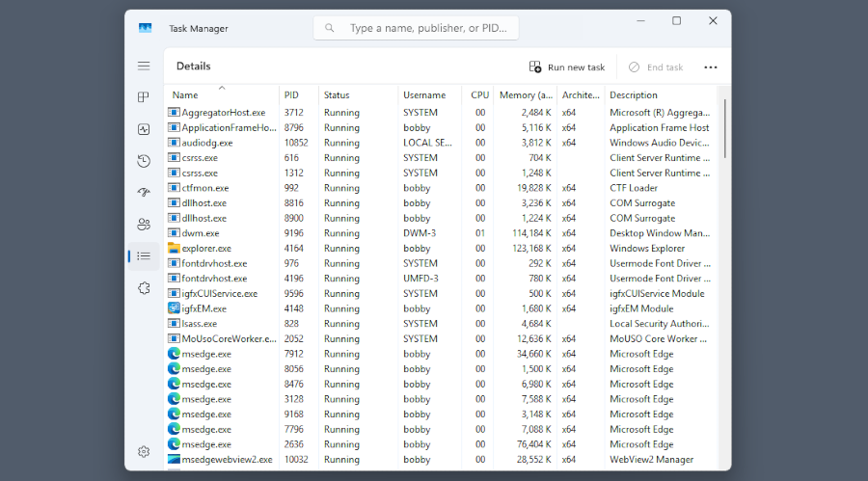Click the dwm.exe process icon

pos(174,233)
